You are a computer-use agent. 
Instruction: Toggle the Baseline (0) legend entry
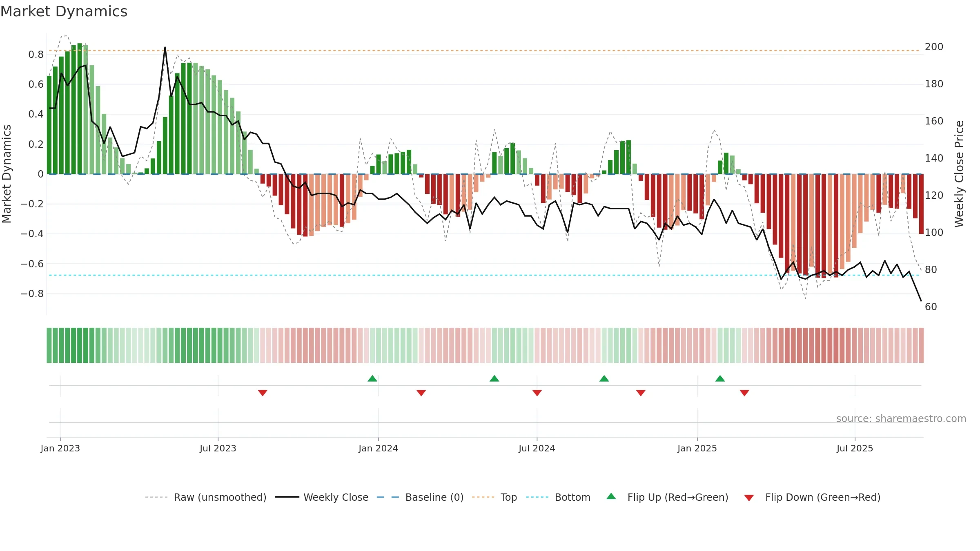(420, 497)
